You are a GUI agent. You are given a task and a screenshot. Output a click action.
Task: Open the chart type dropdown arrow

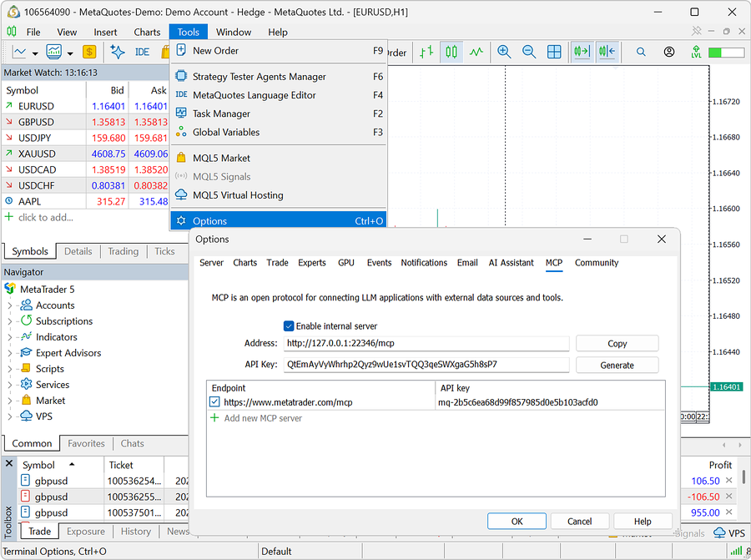tap(35, 53)
